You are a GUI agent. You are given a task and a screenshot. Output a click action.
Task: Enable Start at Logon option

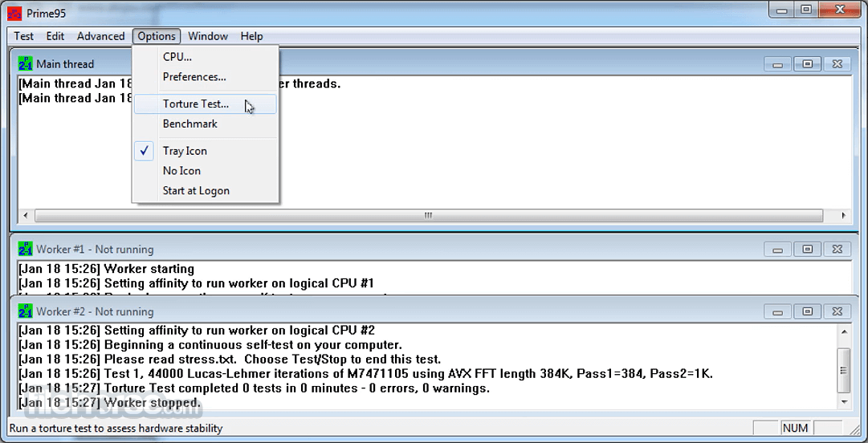click(205, 191)
